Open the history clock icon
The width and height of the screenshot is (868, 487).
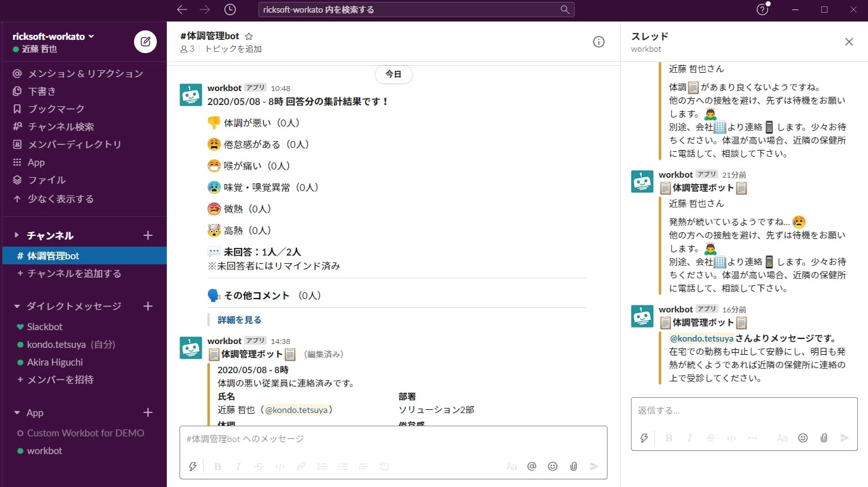(230, 9)
